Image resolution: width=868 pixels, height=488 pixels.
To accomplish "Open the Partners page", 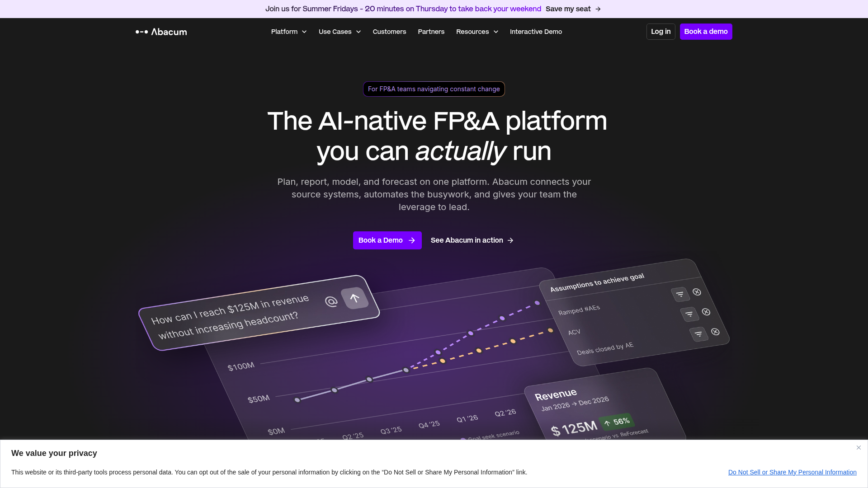I will (431, 32).
